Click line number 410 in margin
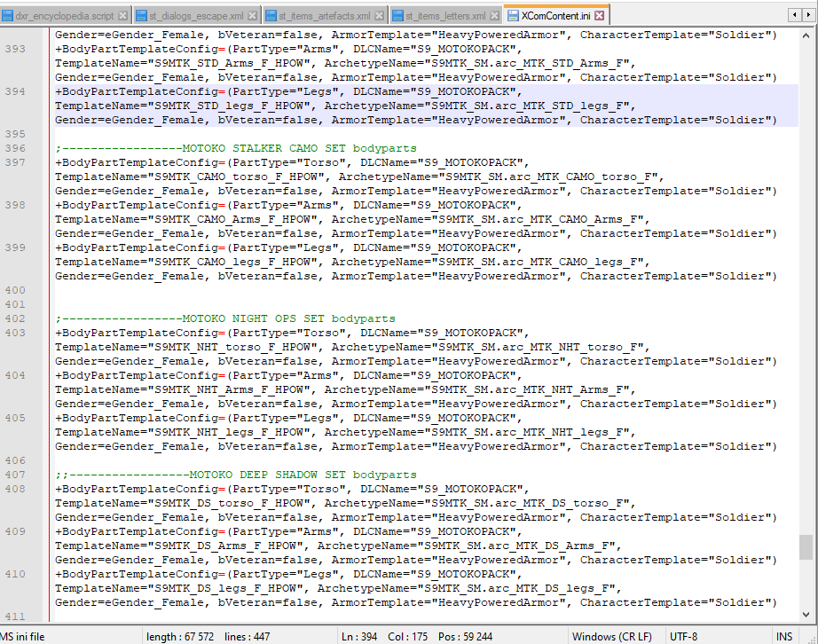The width and height of the screenshot is (818, 644). pos(15,574)
